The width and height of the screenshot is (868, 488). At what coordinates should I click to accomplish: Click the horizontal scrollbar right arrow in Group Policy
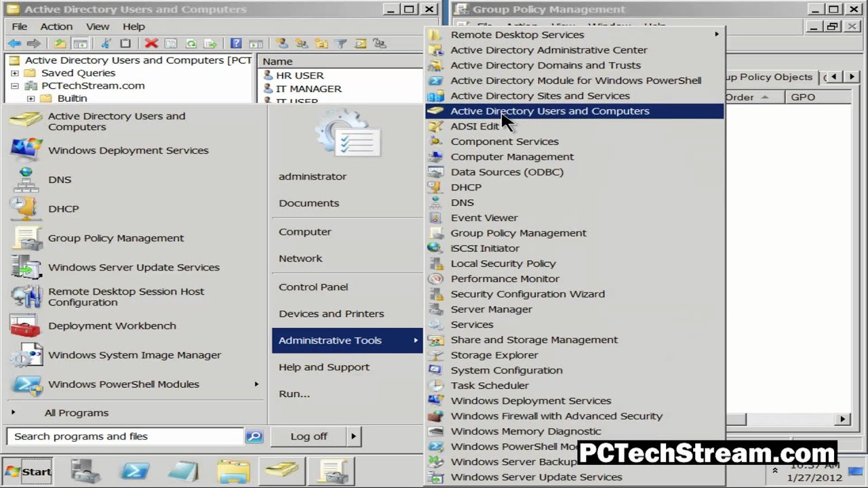pyautogui.click(x=843, y=420)
